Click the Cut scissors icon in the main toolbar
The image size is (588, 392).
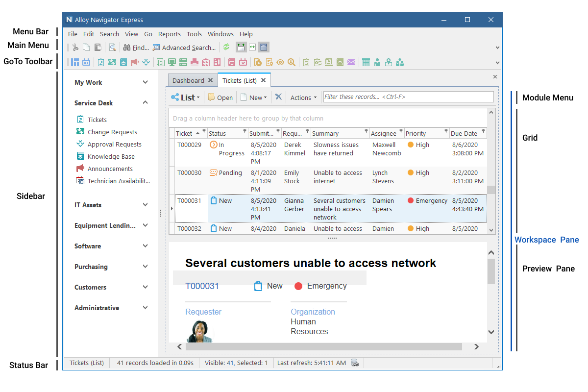point(74,48)
